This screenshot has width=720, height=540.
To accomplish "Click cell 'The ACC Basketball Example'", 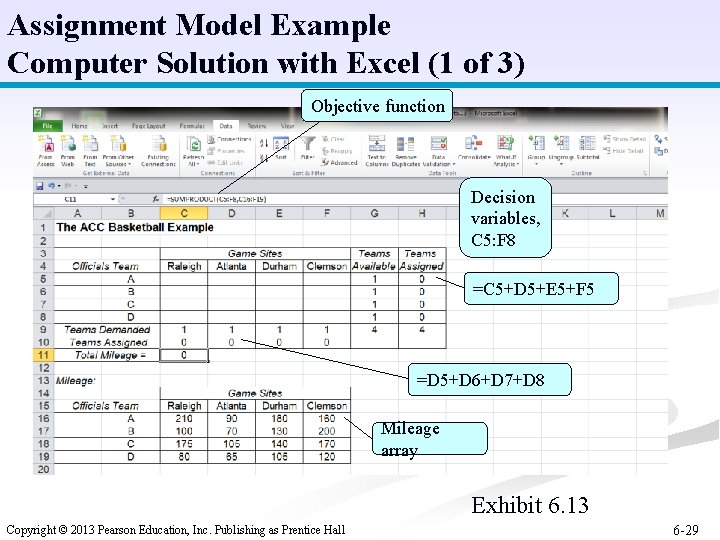I will (x=135, y=227).
